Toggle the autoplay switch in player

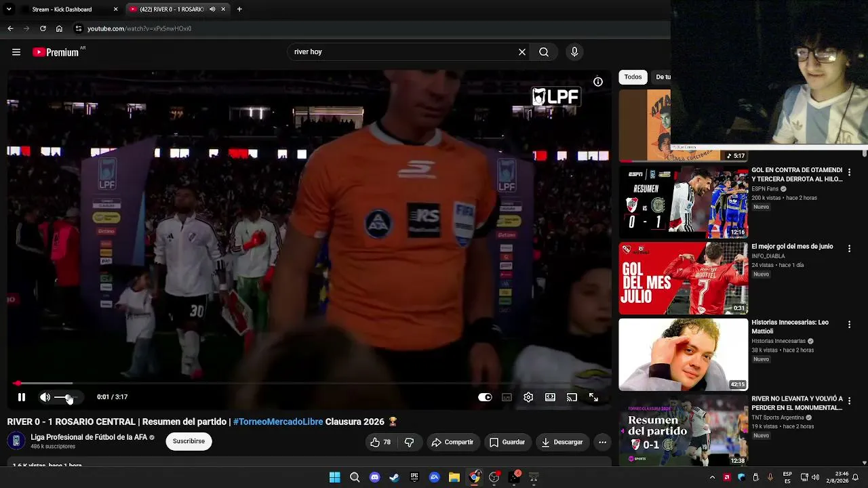(485, 397)
